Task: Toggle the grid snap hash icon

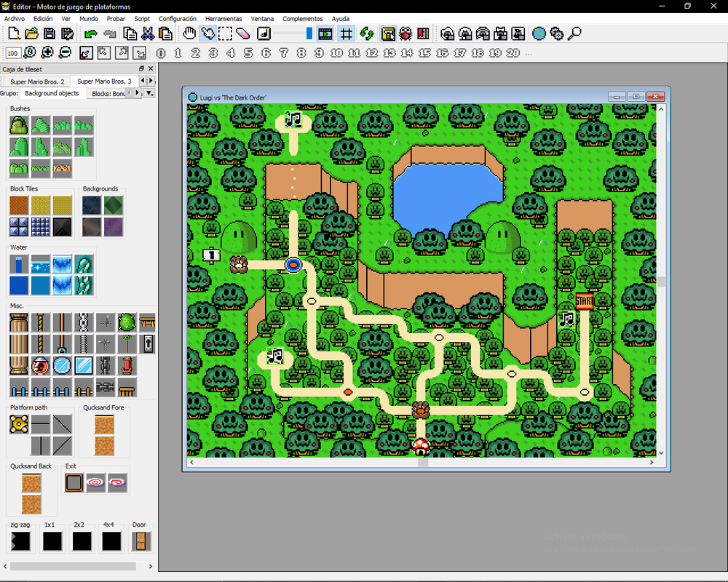Action: tap(346, 33)
